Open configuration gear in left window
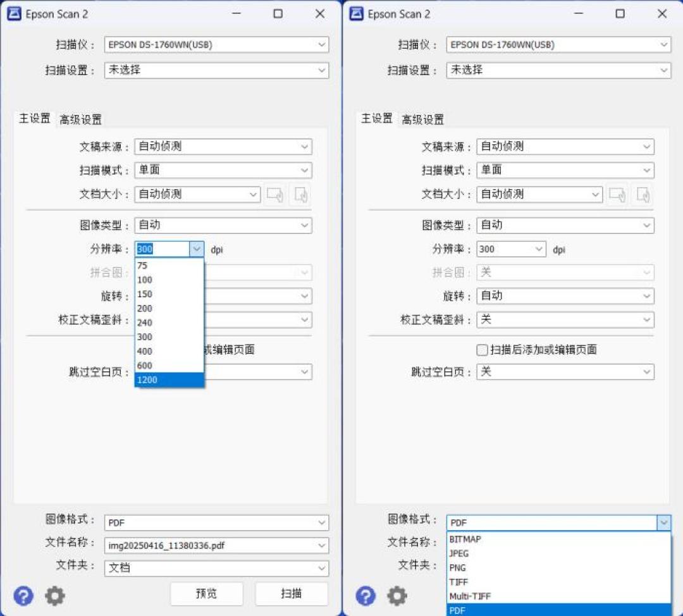Image resolution: width=683 pixels, height=616 pixels. pyautogui.click(x=55, y=596)
